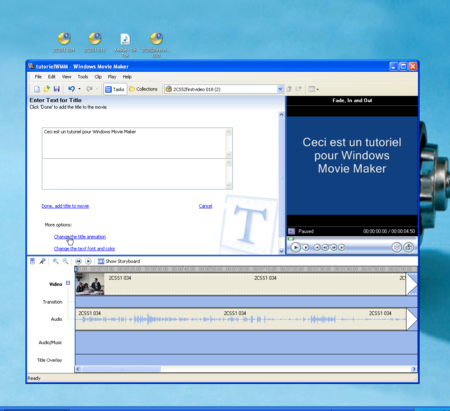
Task: Open 2CSS1 011 desktop icon
Action: [95, 42]
